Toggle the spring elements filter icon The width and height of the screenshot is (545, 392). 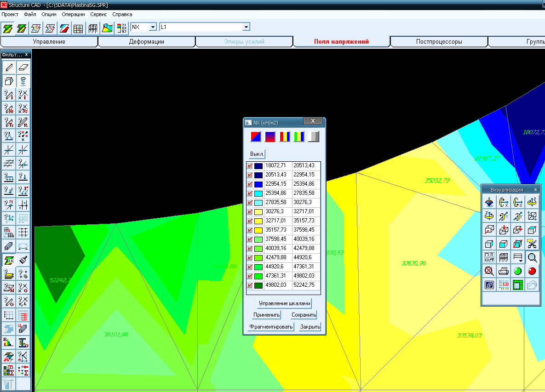tap(23, 81)
